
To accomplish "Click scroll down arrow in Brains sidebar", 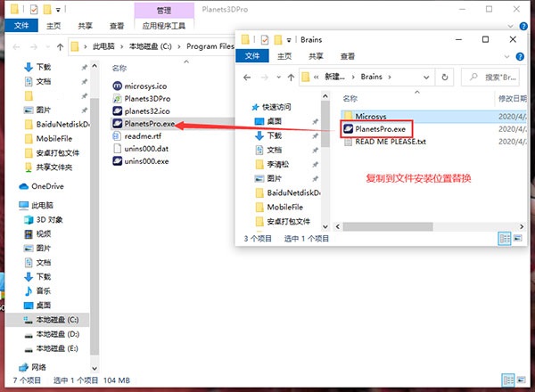I will click(325, 226).
